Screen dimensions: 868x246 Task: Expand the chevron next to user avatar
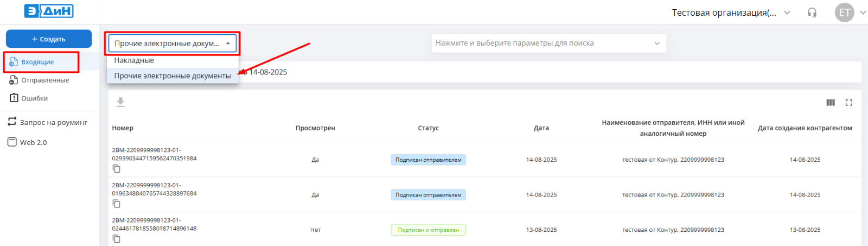click(863, 12)
